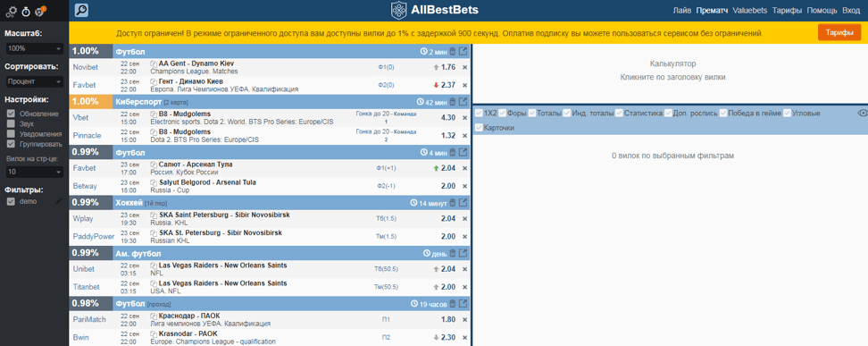This screenshot has height=346, width=868.
Task: Open the Pinnacle bookmaker link
Action: [86, 136]
